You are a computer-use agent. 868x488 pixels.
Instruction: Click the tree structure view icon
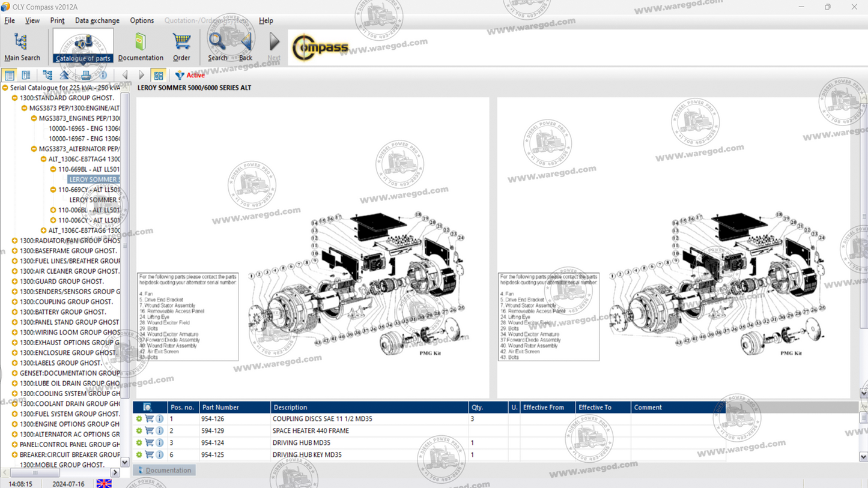tap(47, 75)
